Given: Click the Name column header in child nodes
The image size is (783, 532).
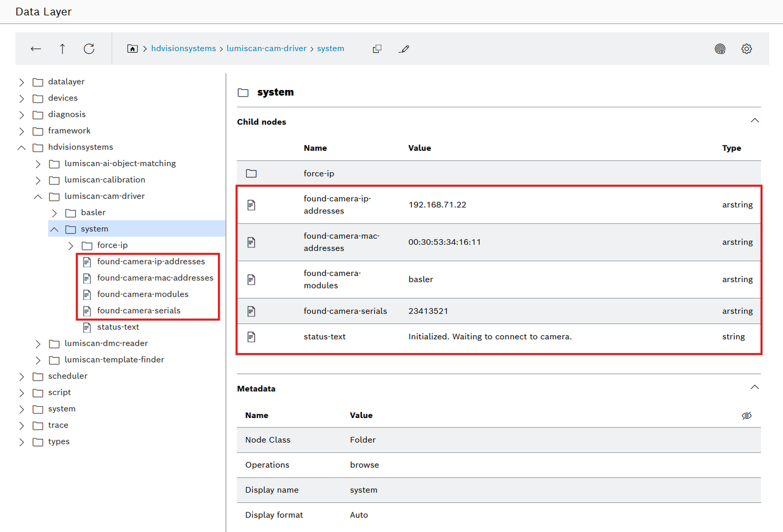Looking at the screenshot, I should point(315,148).
